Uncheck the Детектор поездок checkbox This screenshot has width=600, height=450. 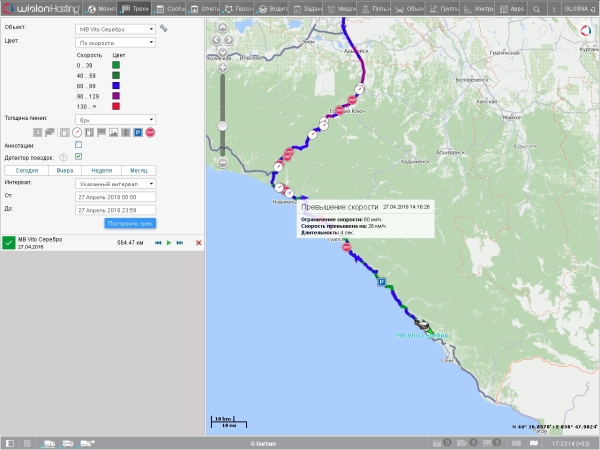78,157
